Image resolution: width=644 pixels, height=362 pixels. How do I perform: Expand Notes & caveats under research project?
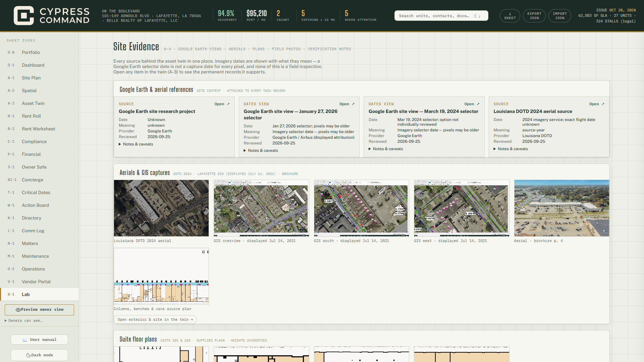click(x=136, y=144)
